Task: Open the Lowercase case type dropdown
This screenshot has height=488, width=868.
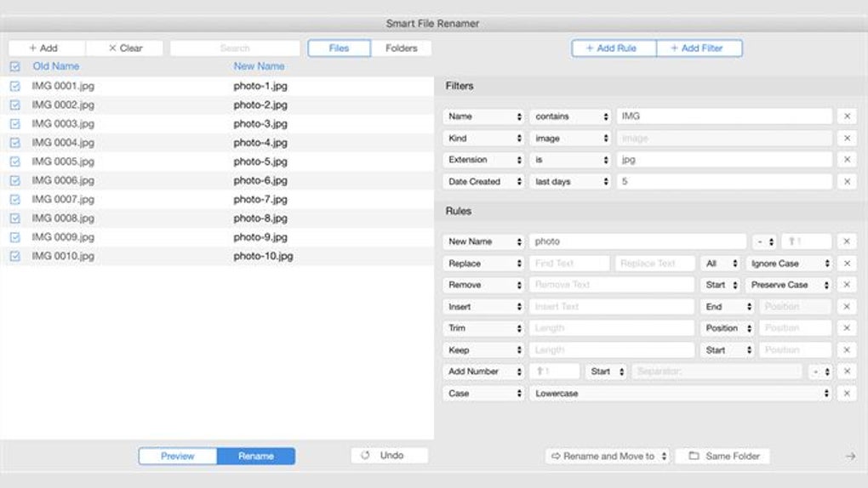Action: (x=681, y=394)
